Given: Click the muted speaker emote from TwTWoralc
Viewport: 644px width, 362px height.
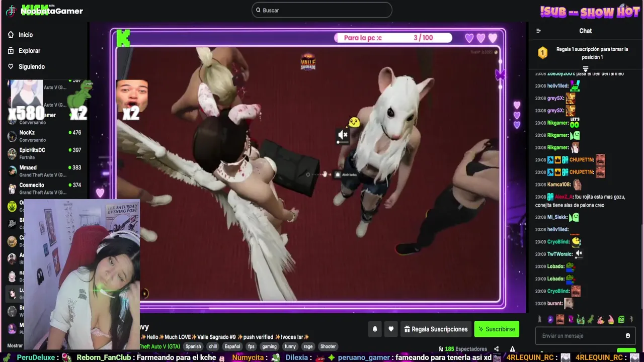Looking at the screenshot, I should [x=579, y=254].
